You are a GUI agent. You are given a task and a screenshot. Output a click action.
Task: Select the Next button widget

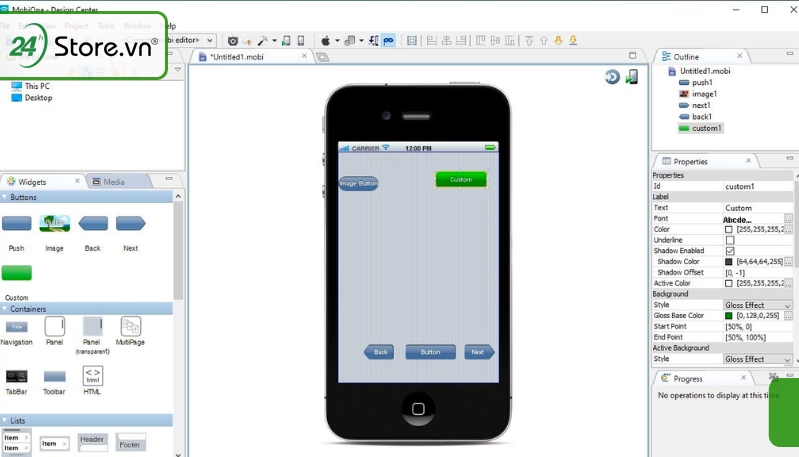click(130, 223)
